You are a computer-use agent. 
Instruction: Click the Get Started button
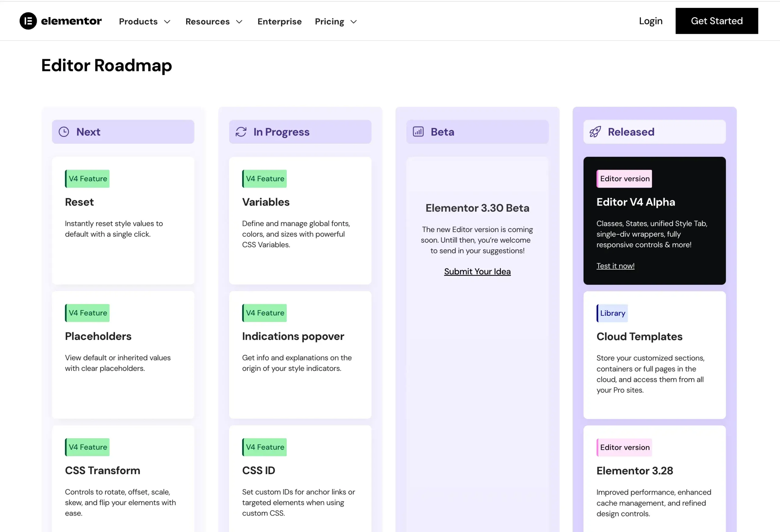717,21
